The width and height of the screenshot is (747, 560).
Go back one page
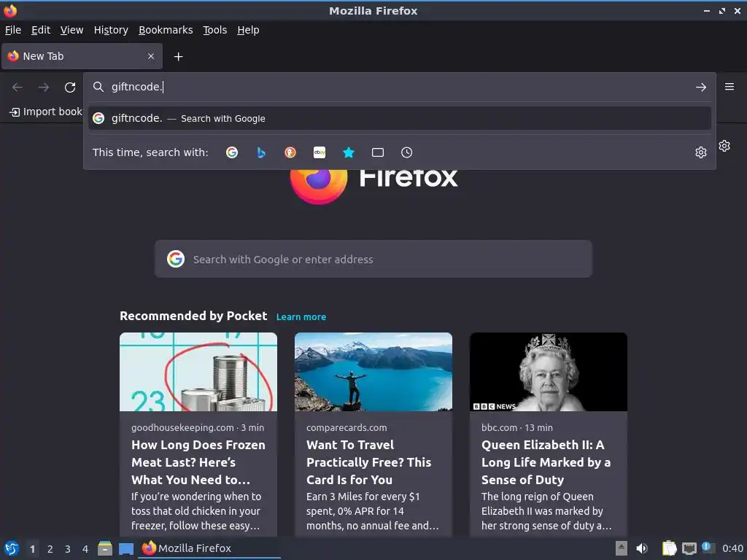(18, 87)
